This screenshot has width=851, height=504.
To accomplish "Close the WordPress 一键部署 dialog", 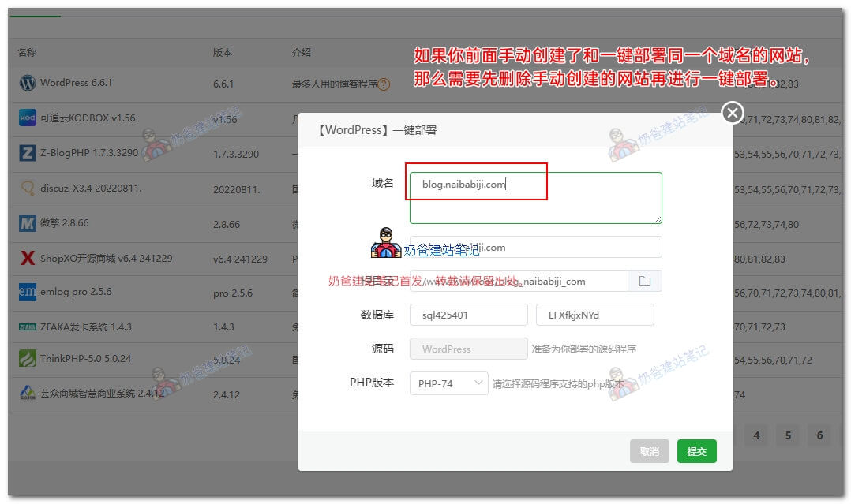I will coord(732,113).
